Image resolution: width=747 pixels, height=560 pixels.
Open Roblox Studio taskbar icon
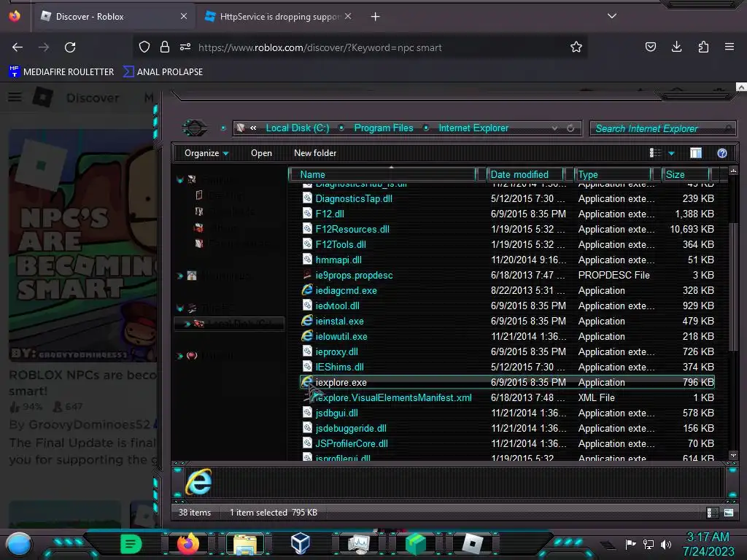473,543
